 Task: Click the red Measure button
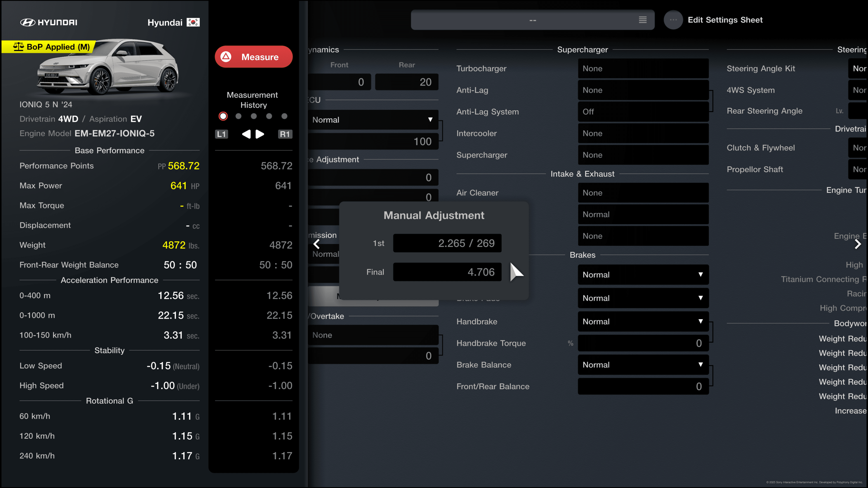(253, 56)
